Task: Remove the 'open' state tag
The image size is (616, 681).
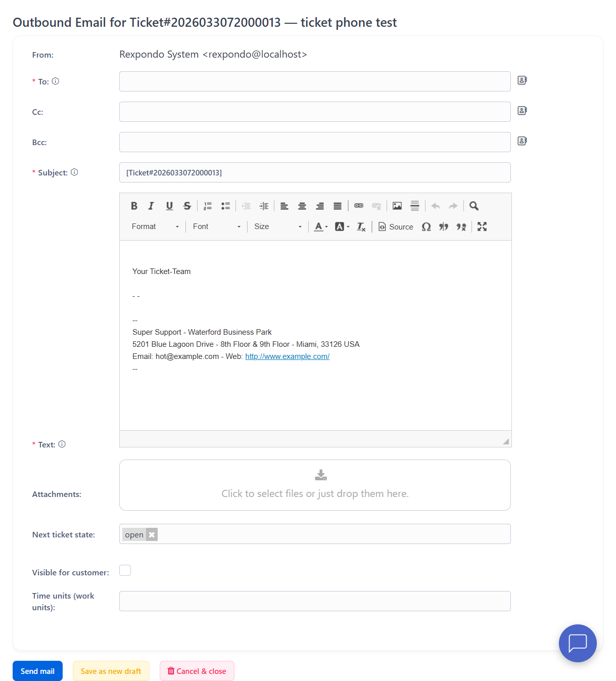Action: pyautogui.click(x=152, y=534)
